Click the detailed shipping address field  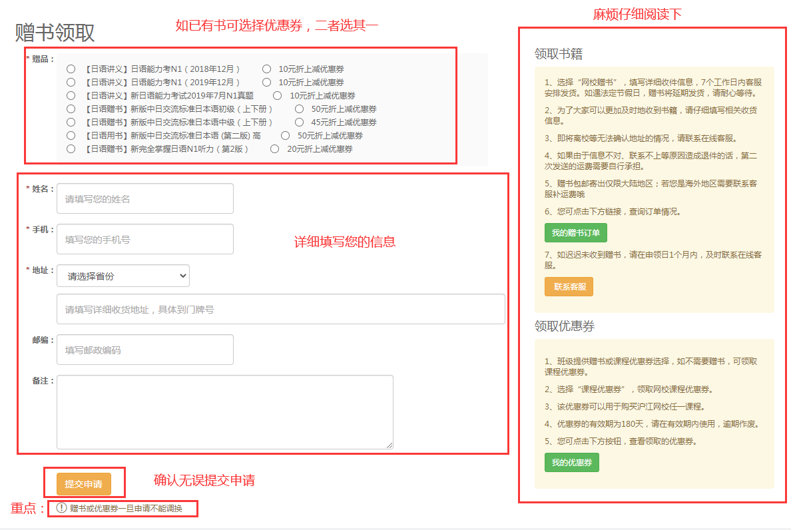point(280,309)
